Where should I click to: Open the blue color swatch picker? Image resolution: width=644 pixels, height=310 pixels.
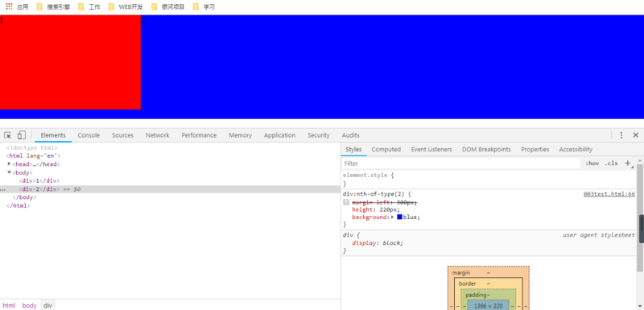(399, 217)
